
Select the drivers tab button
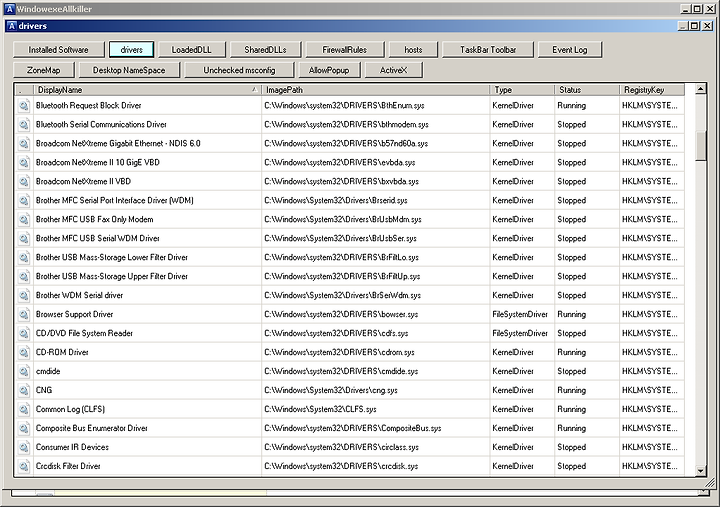tap(131, 50)
